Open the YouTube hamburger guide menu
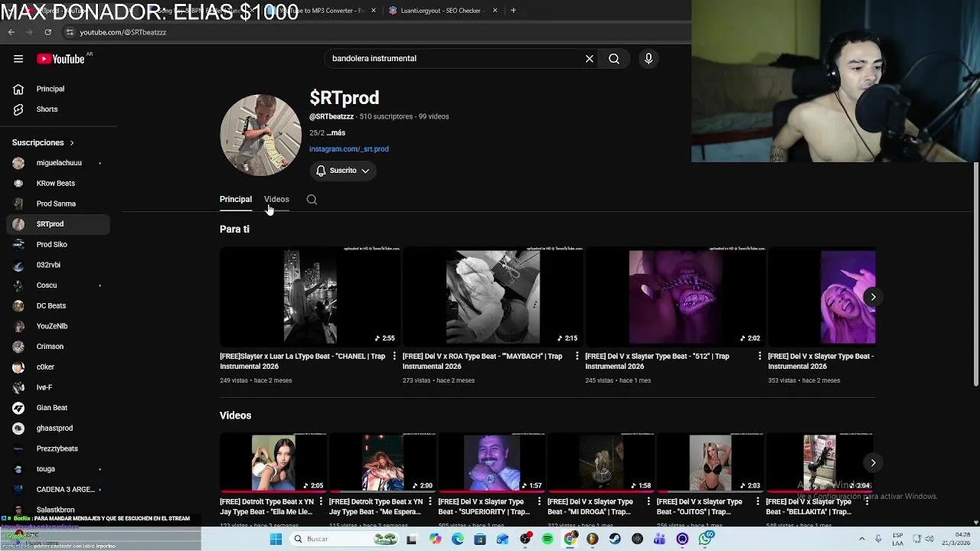 click(18, 59)
